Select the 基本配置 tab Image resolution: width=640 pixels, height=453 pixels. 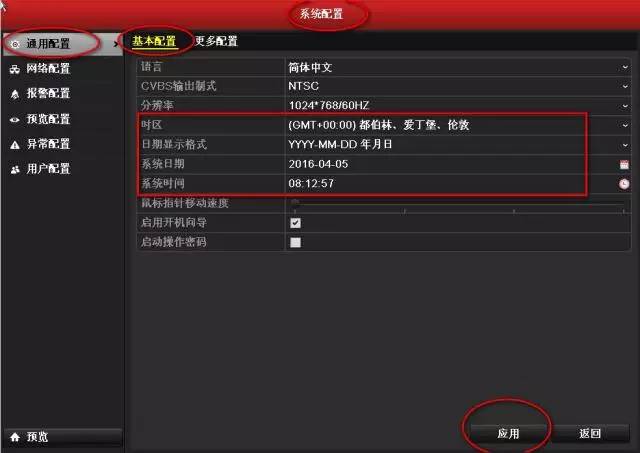click(154, 41)
